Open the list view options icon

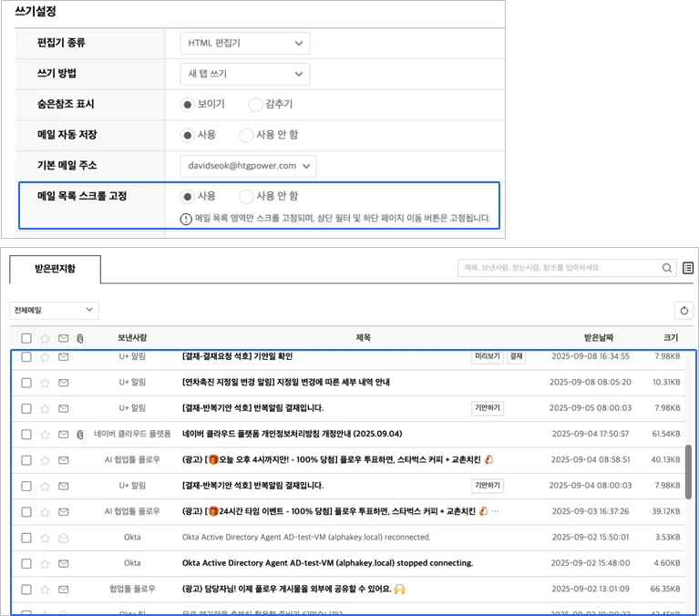click(688, 268)
